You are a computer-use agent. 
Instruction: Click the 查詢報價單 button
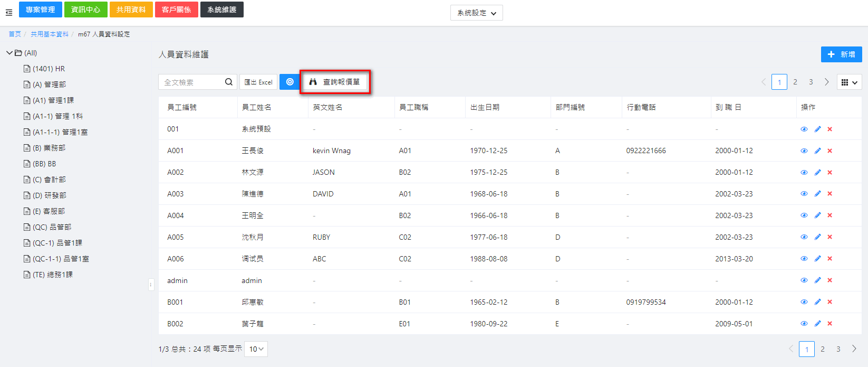point(335,82)
